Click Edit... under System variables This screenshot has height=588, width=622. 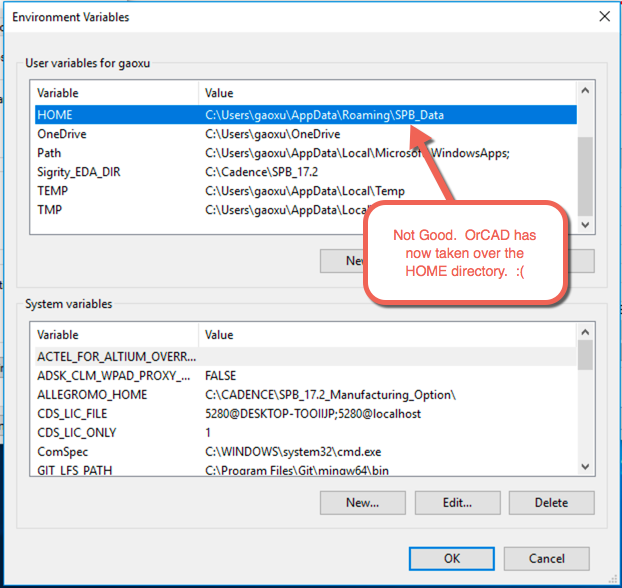457,503
